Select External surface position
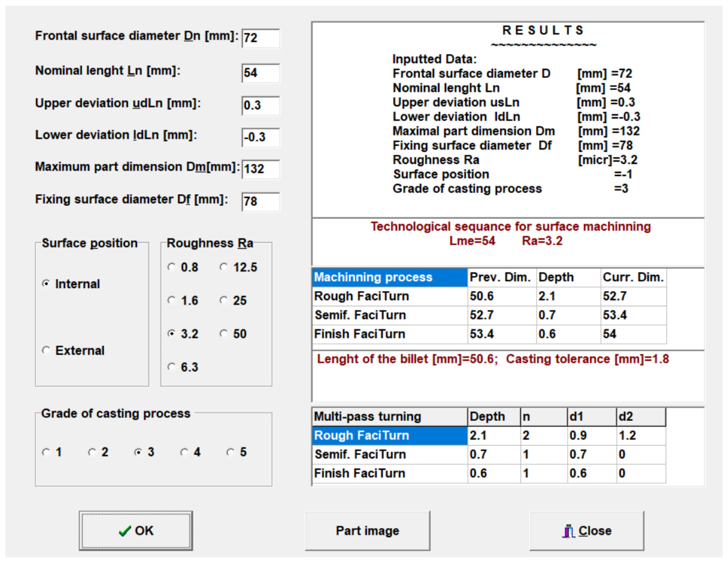This screenshot has width=728, height=564. (46, 350)
